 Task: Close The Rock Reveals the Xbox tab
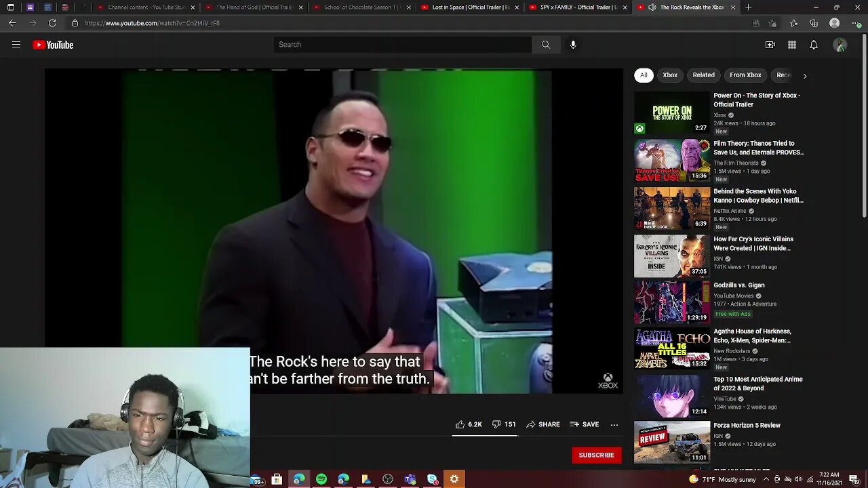[x=732, y=7]
